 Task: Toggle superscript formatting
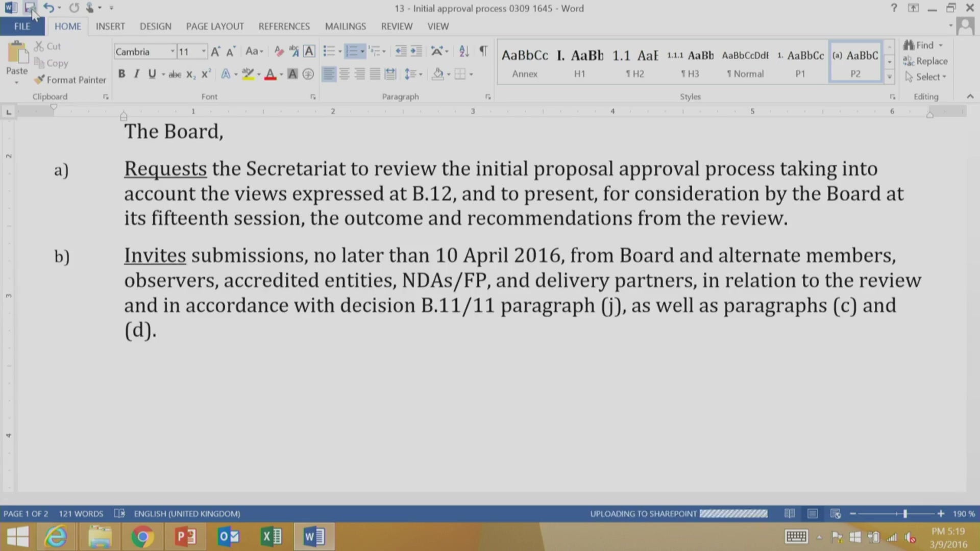tap(206, 74)
